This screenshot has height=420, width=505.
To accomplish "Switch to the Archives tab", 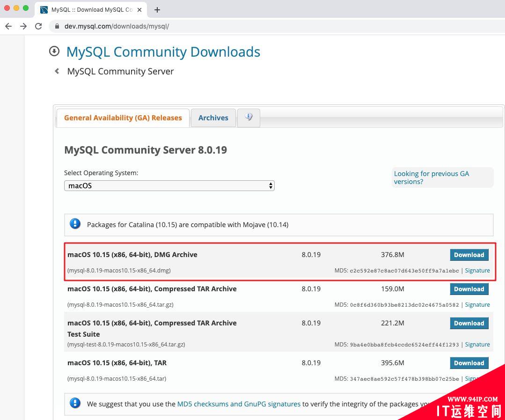I will click(213, 118).
